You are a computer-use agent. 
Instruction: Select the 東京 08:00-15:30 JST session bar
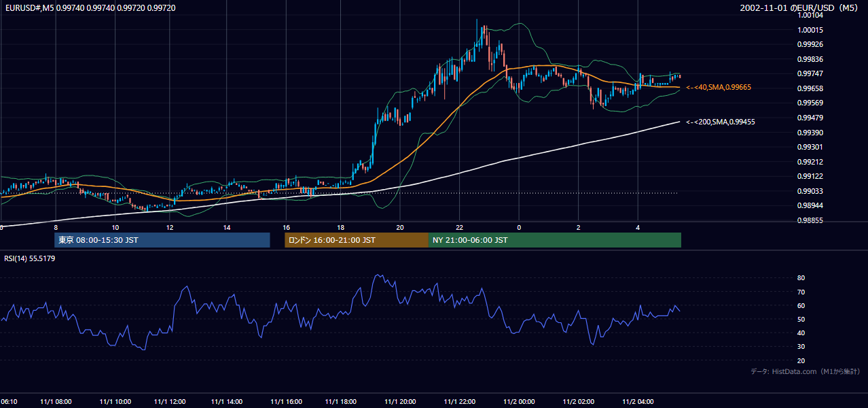(162, 240)
